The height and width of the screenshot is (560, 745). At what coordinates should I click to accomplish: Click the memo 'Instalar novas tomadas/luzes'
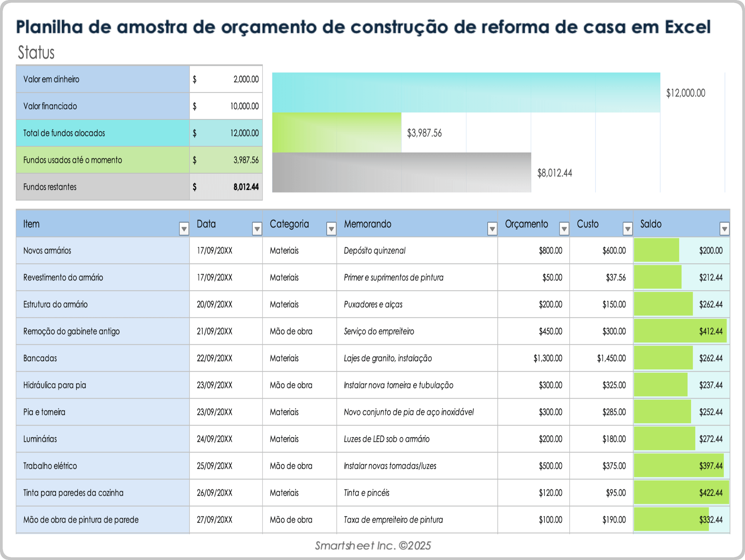(x=390, y=466)
